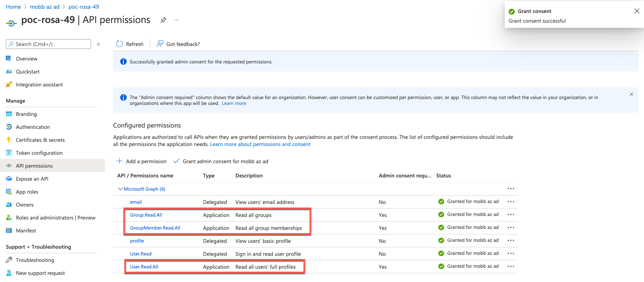Click the New support request person icon

tap(9, 273)
